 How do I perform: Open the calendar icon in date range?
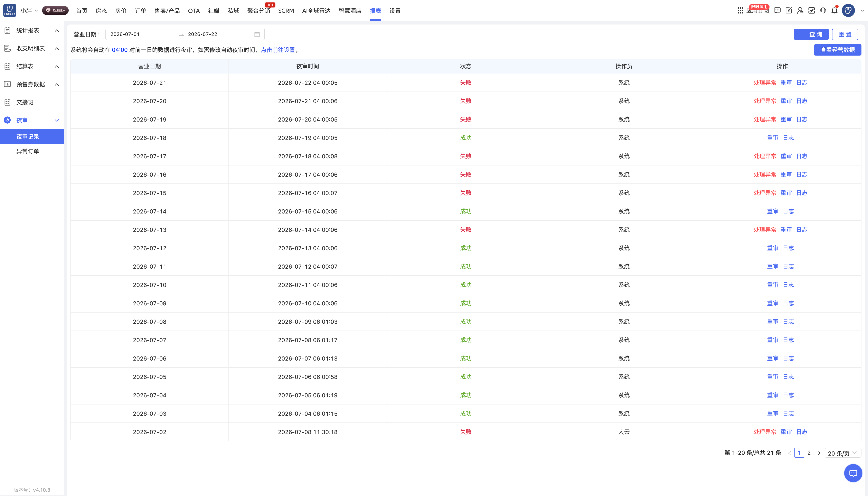tap(257, 34)
